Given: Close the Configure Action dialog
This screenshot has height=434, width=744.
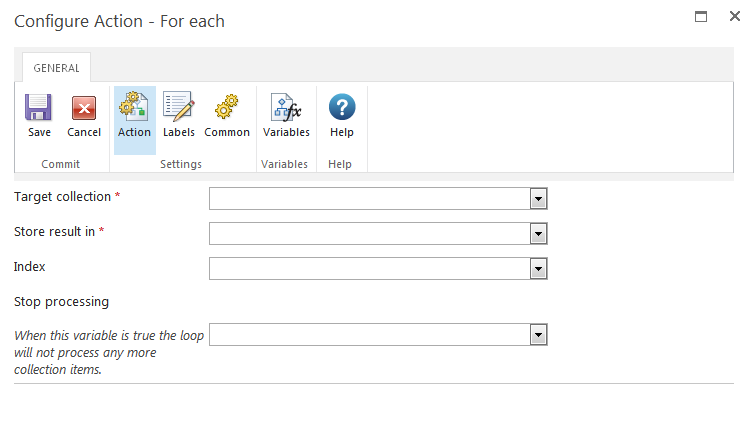Looking at the screenshot, I should [733, 17].
